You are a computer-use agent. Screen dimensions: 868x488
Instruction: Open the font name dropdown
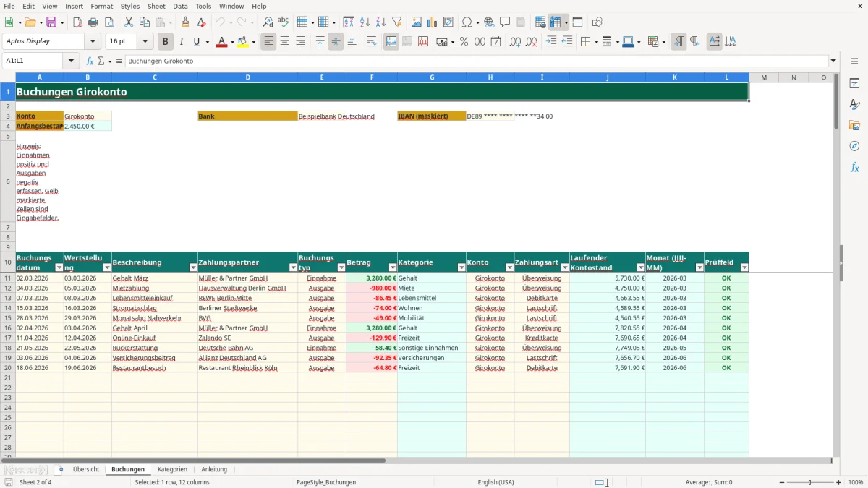pos(93,41)
